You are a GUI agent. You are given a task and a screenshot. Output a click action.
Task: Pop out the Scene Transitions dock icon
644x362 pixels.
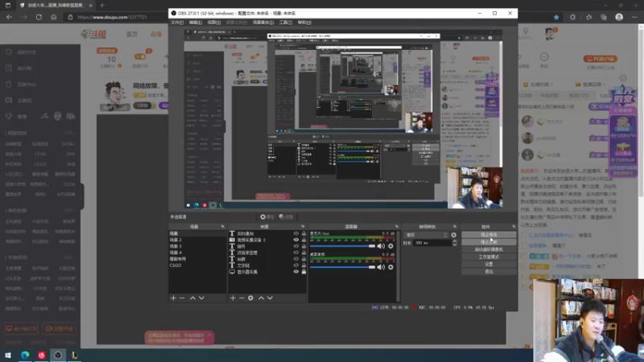(455, 227)
